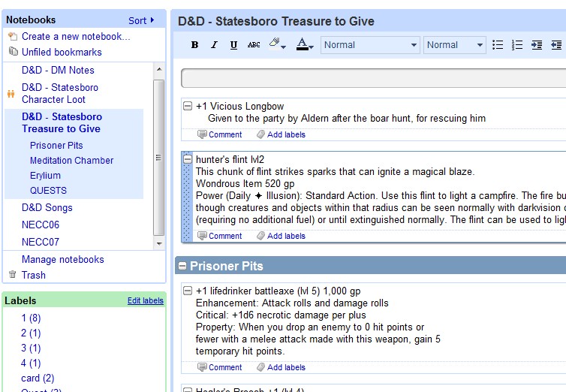The width and height of the screenshot is (566, 392).
Task: Apply strikethrough ABC formatting
Action: (254, 45)
